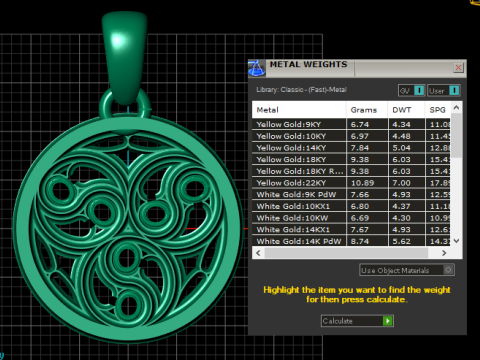Screen dimensions: 480x360
Task: Click the 7.84 grams value
Action: click(x=360, y=148)
